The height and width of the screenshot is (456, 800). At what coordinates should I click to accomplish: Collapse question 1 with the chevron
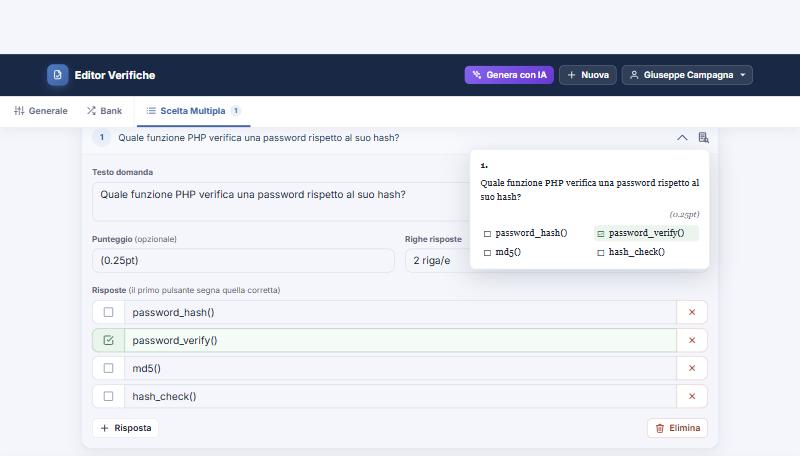coord(682,138)
